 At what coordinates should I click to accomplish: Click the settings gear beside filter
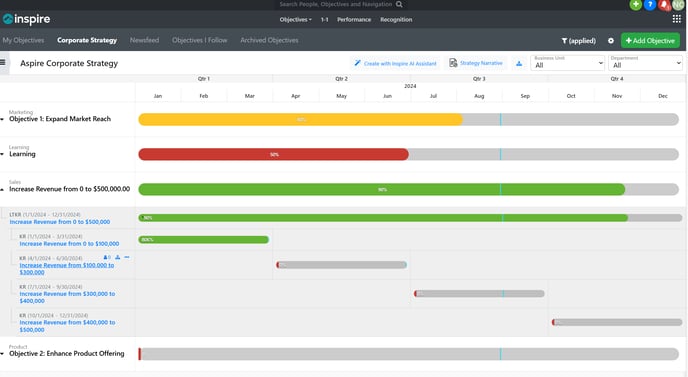coord(611,40)
